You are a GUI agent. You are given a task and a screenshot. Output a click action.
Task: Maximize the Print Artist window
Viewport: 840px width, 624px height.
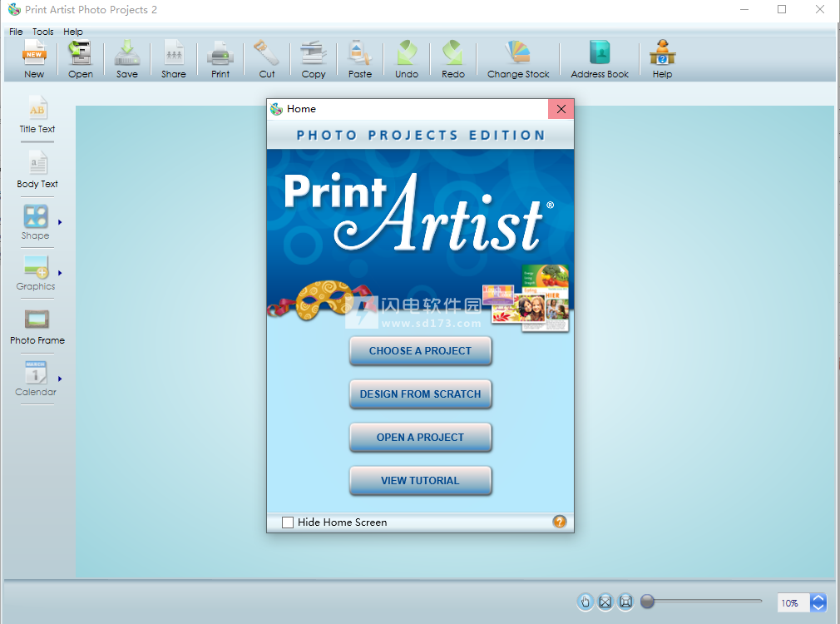click(x=782, y=10)
